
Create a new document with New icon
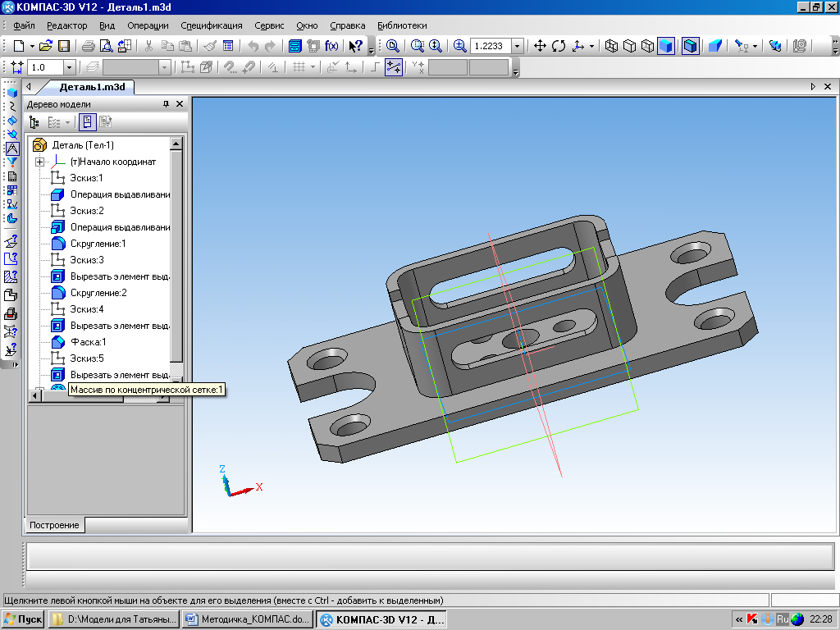(x=19, y=46)
